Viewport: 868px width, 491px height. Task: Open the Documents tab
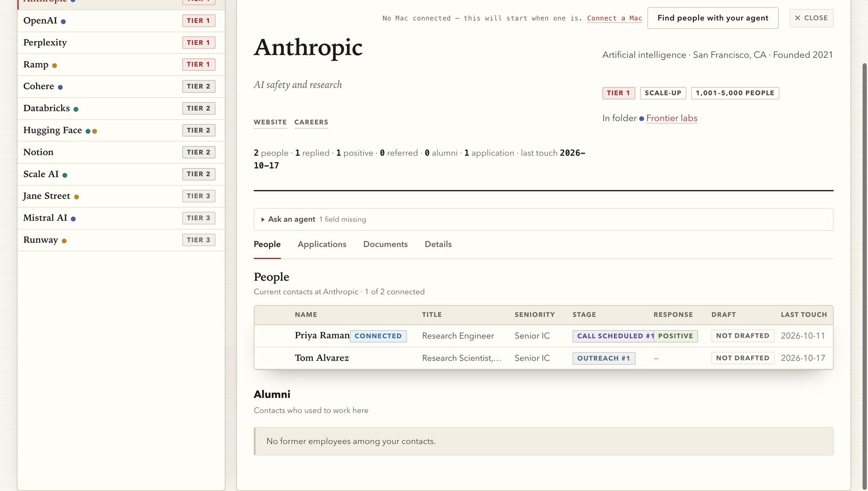(x=385, y=244)
